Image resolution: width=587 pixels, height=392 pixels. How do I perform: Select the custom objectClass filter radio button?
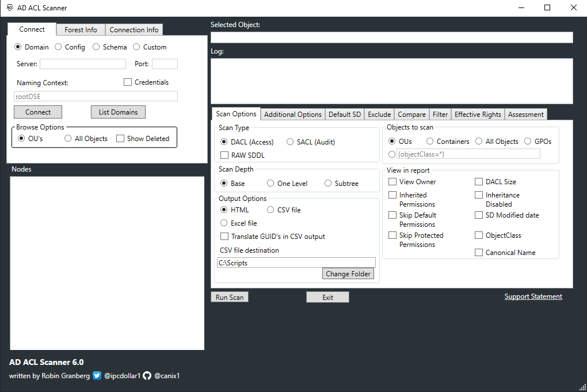pos(392,154)
